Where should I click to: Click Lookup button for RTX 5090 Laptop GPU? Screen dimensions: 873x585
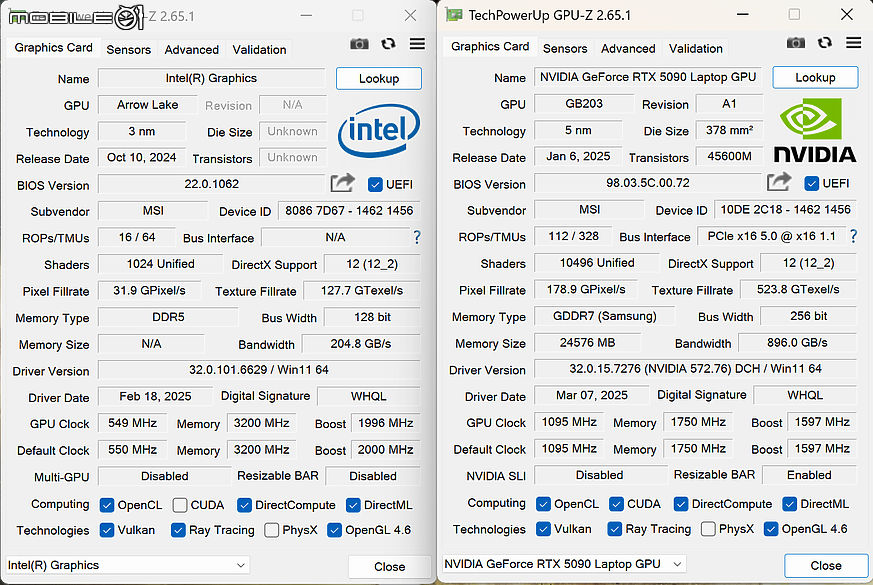(815, 77)
